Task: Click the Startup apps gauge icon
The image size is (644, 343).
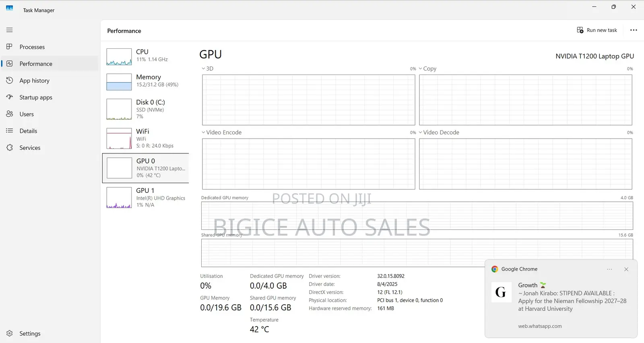Action: pyautogui.click(x=10, y=97)
